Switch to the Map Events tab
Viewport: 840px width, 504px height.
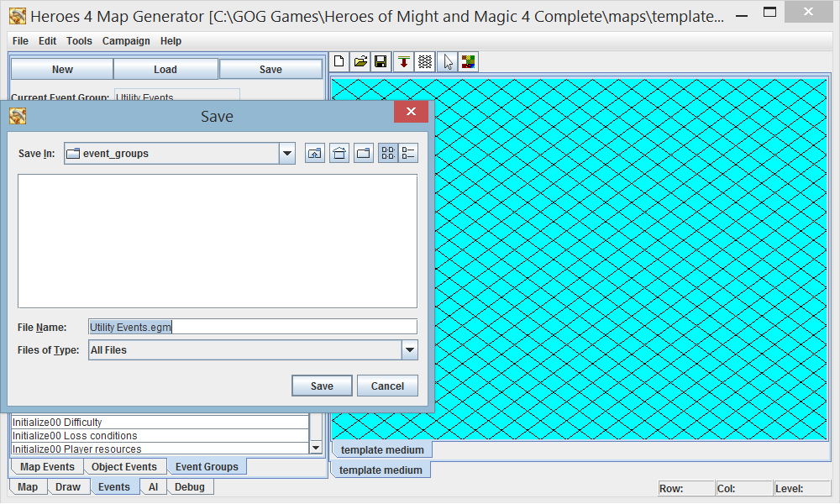click(x=47, y=467)
